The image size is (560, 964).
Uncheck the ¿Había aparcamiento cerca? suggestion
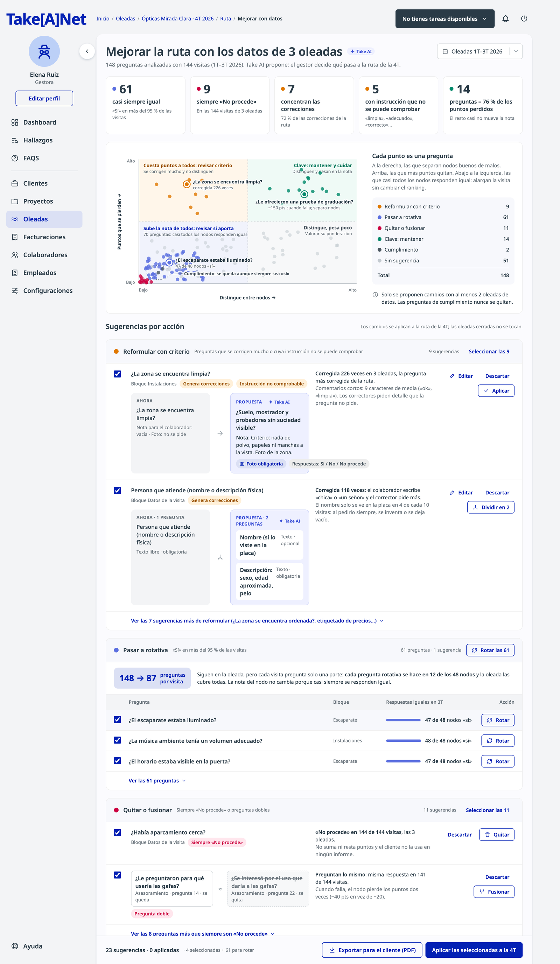[118, 832]
